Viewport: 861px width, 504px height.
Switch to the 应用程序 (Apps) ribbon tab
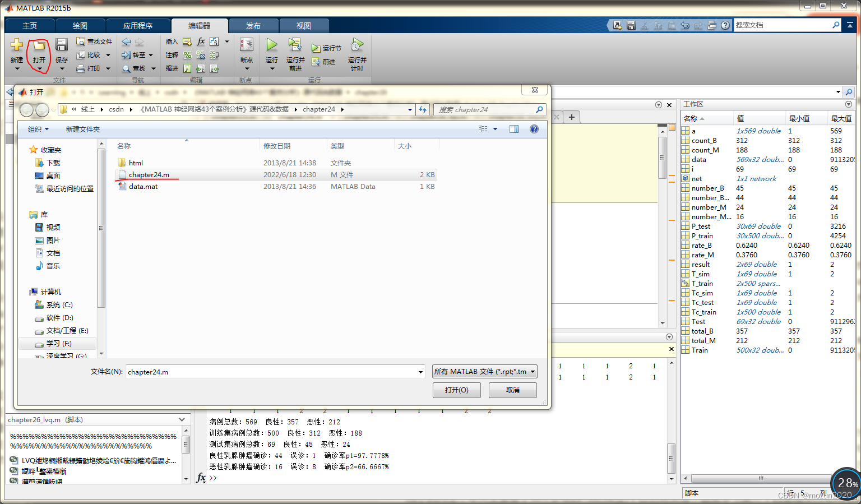click(138, 26)
